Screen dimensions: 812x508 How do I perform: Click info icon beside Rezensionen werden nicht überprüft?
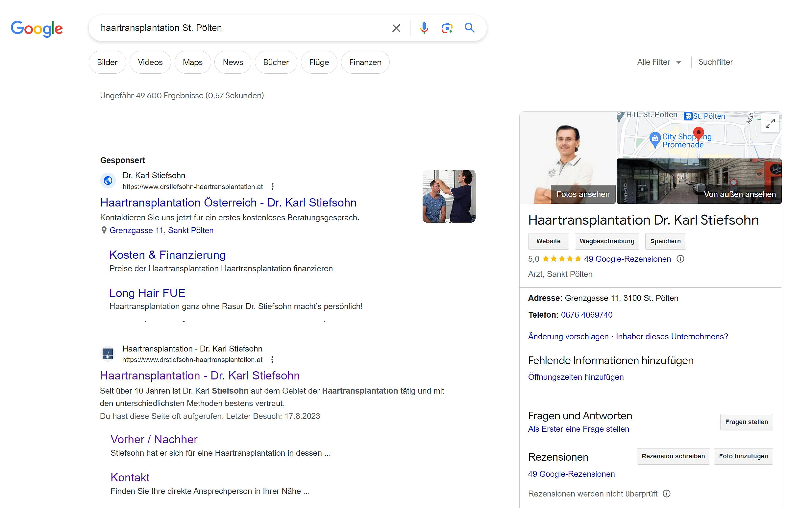click(667, 494)
